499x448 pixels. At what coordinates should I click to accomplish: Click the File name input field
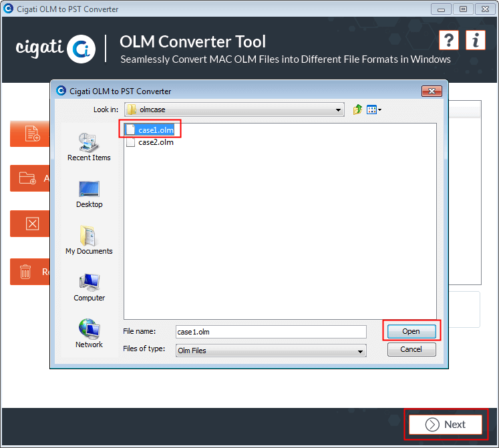click(271, 332)
